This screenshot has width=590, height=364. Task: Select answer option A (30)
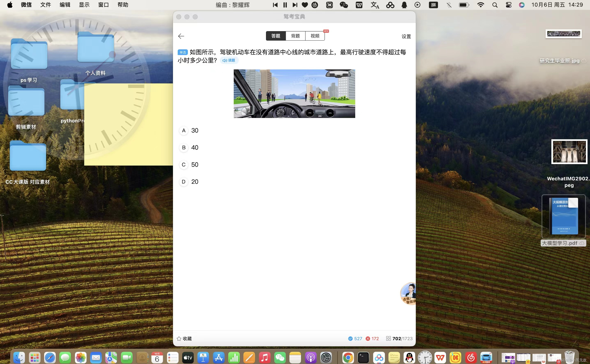189,130
